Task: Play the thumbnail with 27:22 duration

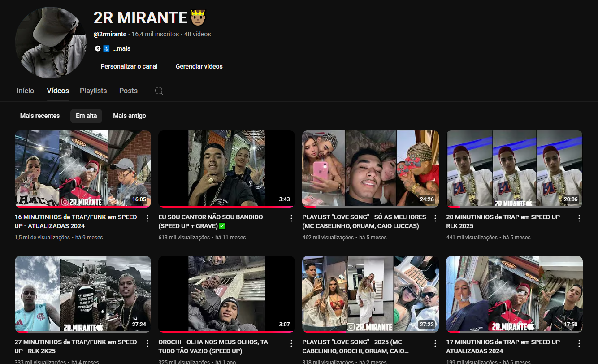Action: [370, 294]
